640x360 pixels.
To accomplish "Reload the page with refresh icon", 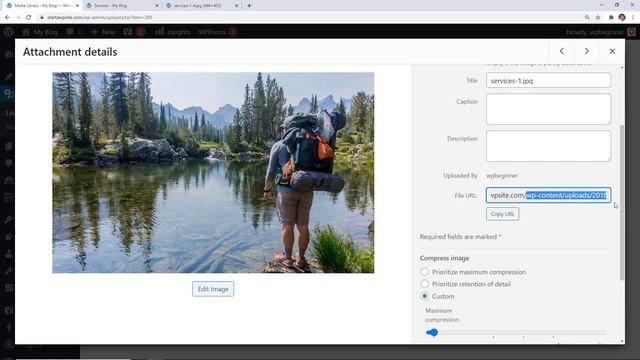I will (29, 18).
